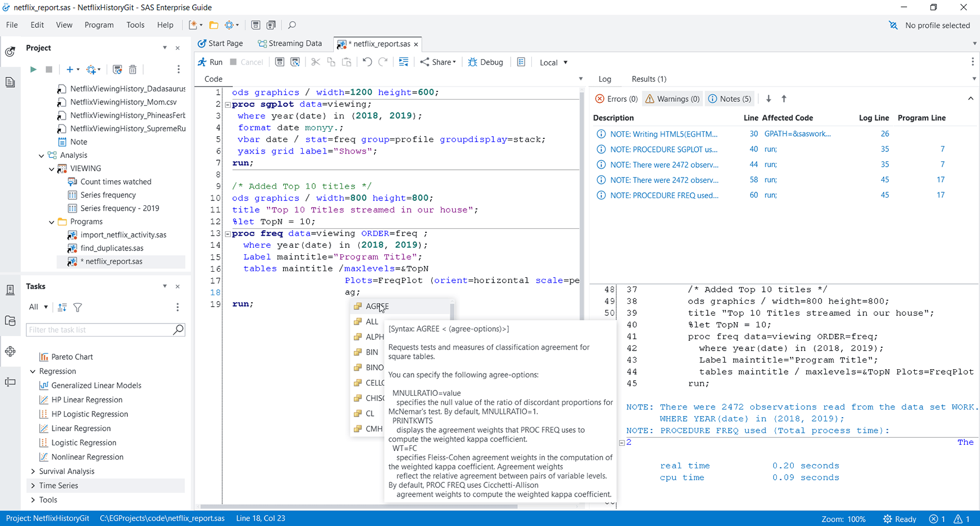980x526 pixels.
Task: Switch to the Results (1) tab
Action: [x=649, y=79]
